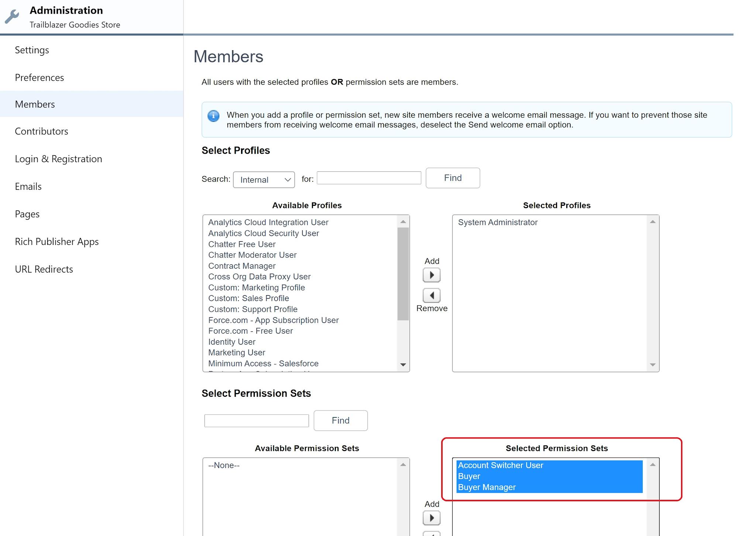
Task: Click the Add arrow button for permission sets
Action: tap(432, 518)
